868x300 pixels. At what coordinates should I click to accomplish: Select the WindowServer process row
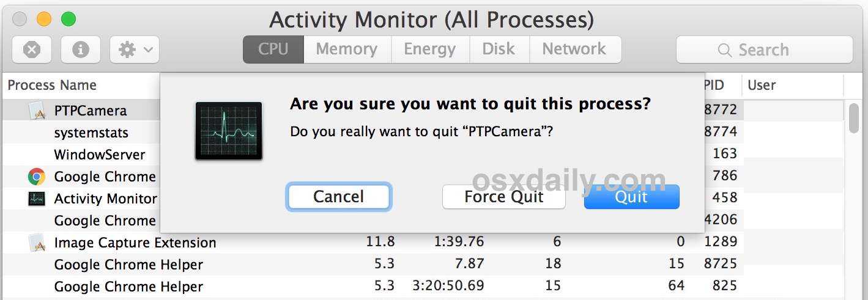click(x=100, y=155)
